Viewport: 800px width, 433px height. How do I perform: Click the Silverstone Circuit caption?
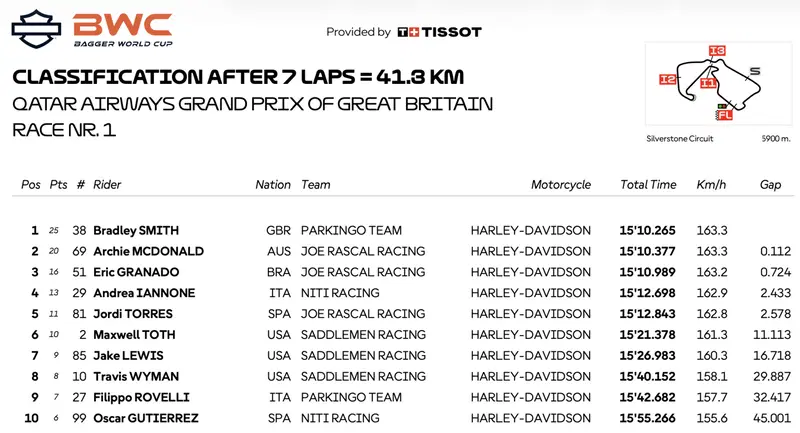680,139
